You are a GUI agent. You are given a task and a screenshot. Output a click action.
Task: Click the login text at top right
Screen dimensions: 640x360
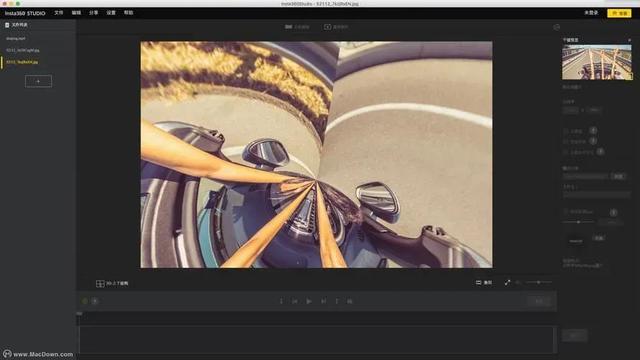point(591,13)
